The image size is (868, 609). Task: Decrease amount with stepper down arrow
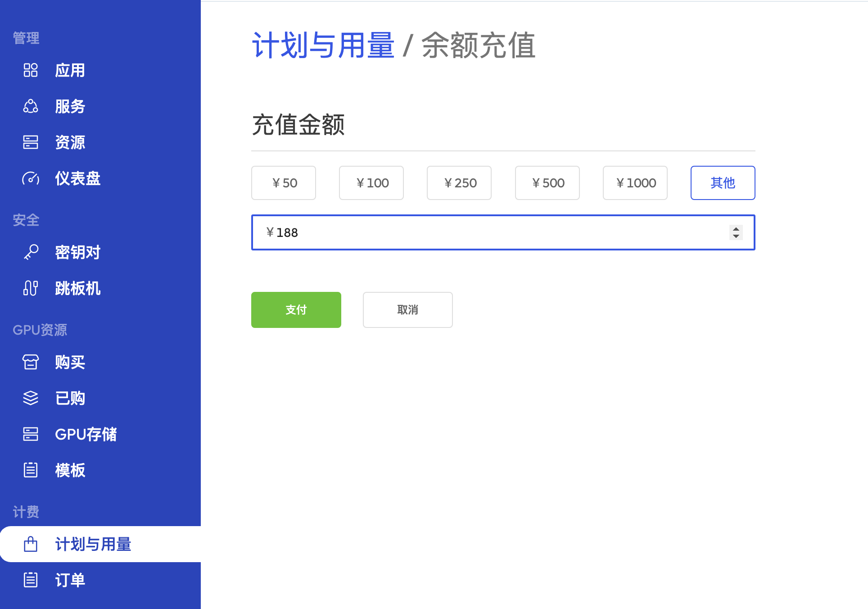click(736, 236)
